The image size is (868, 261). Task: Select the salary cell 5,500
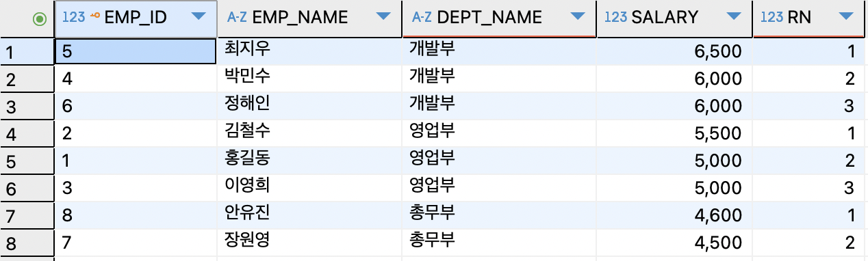(x=674, y=133)
